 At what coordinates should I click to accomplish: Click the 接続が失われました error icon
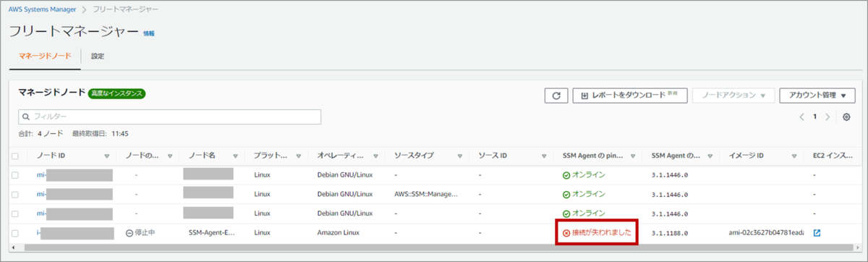click(x=566, y=233)
